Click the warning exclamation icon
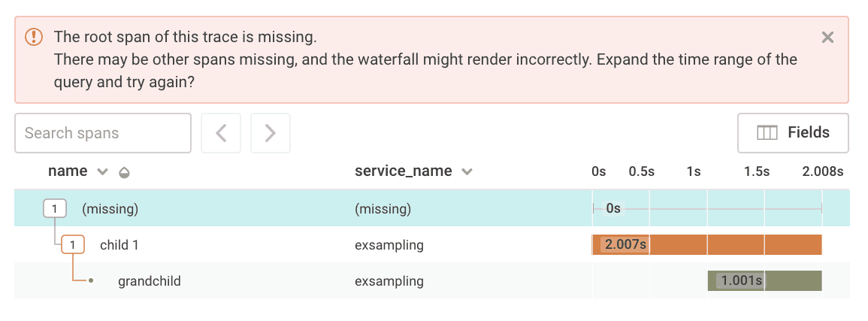Viewport: 868px width, 321px height. tap(34, 37)
